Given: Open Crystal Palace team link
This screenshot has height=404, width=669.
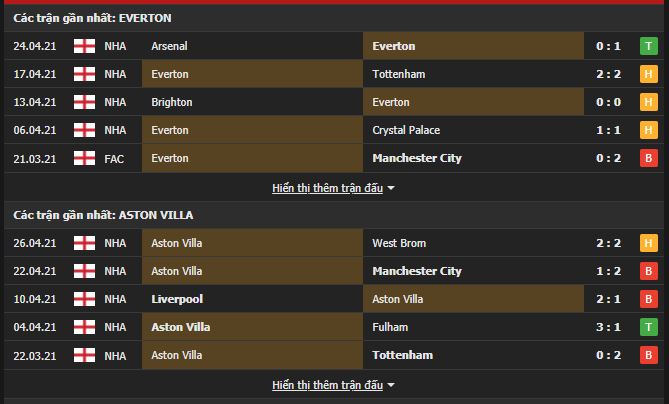Looking at the screenshot, I should [405, 130].
